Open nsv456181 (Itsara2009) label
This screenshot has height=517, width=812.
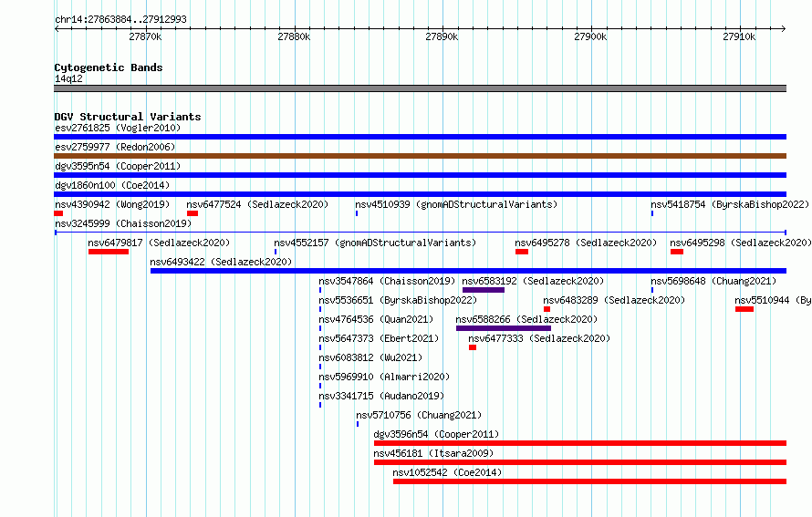pyautogui.click(x=433, y=453)
